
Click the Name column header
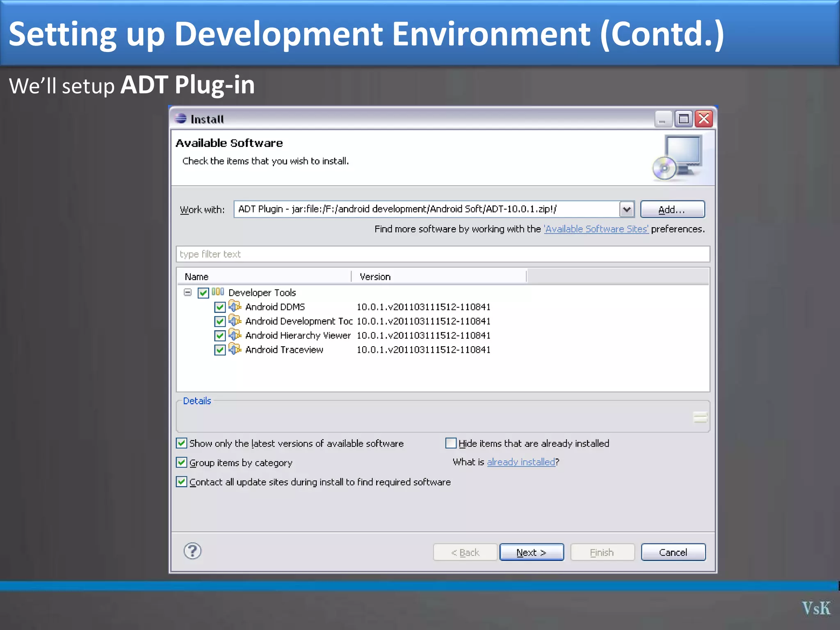tap(264, 276)
